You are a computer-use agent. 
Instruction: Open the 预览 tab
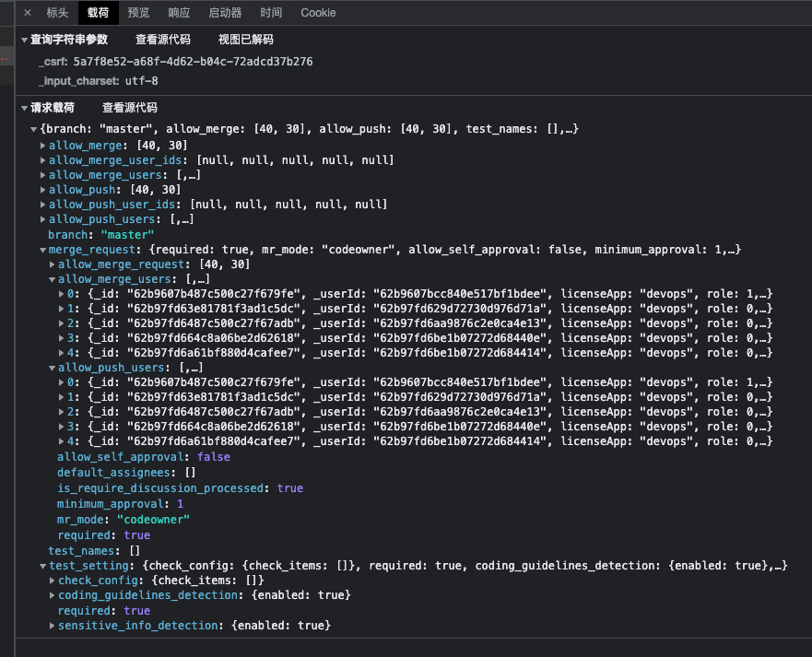click(139, 12)
